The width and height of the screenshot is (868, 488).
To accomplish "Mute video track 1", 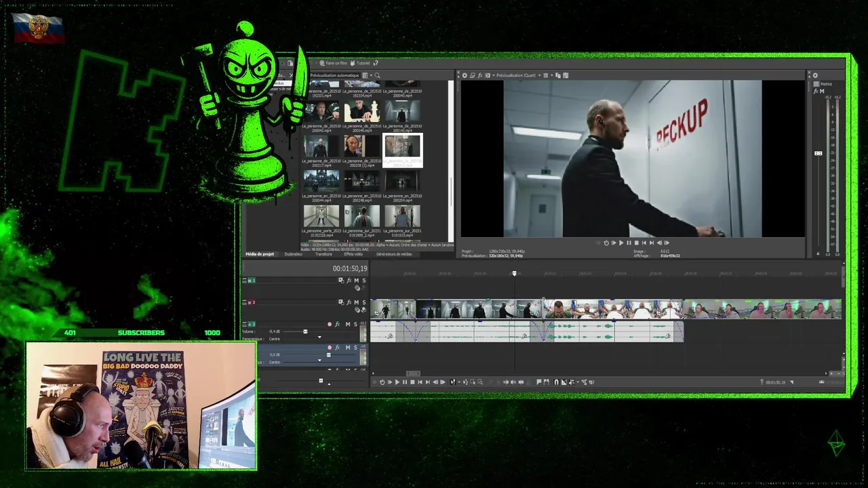I will [356, 281].
